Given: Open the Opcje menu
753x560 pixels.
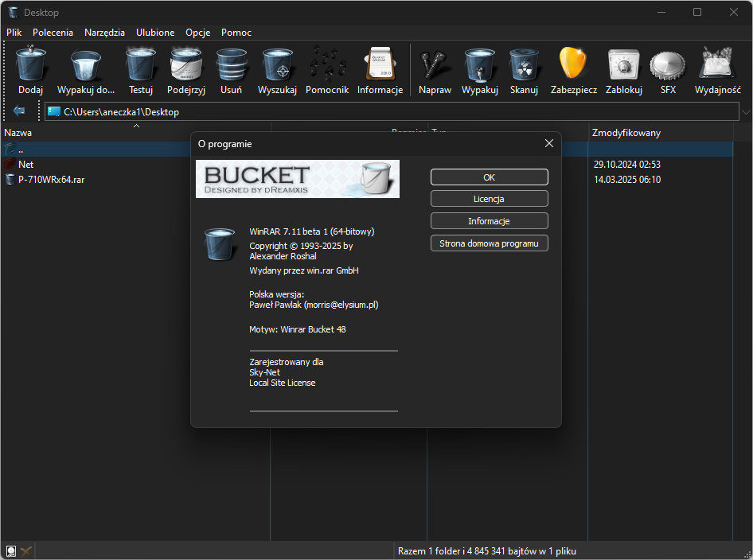Looking at the screenshot, I should tap(198, 32).
